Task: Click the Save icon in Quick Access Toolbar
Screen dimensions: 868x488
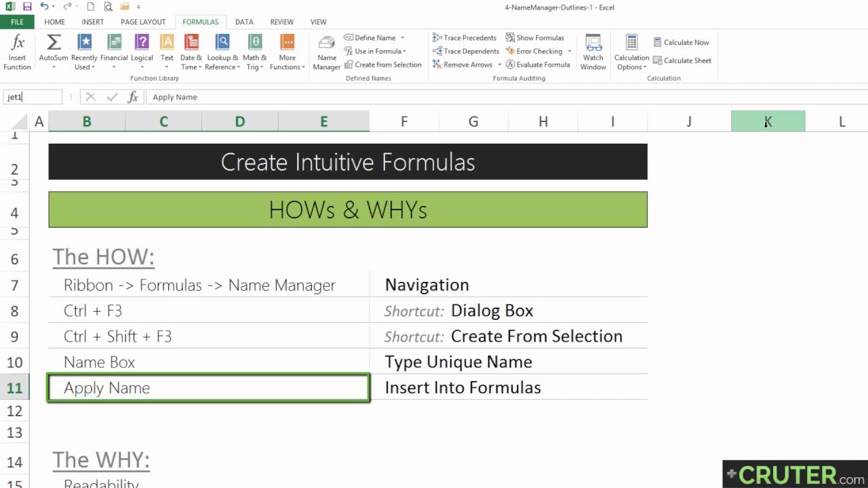Action: 27,7
